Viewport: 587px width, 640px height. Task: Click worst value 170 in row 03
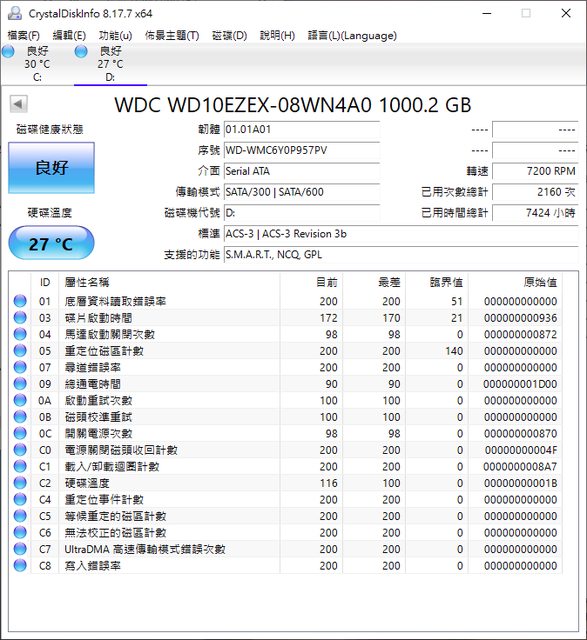391,318
